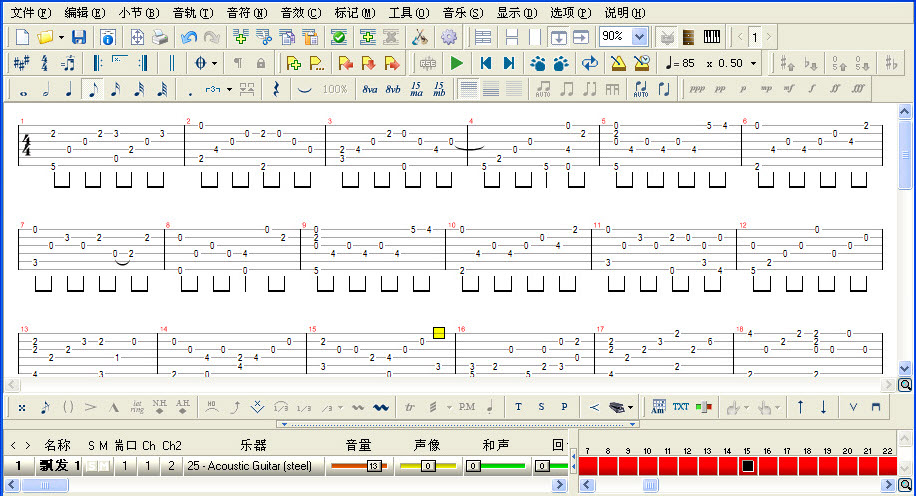This screenshot has height=496, width=916.
Task: Open the 音效(C) menu
Action: click(301, 12)
